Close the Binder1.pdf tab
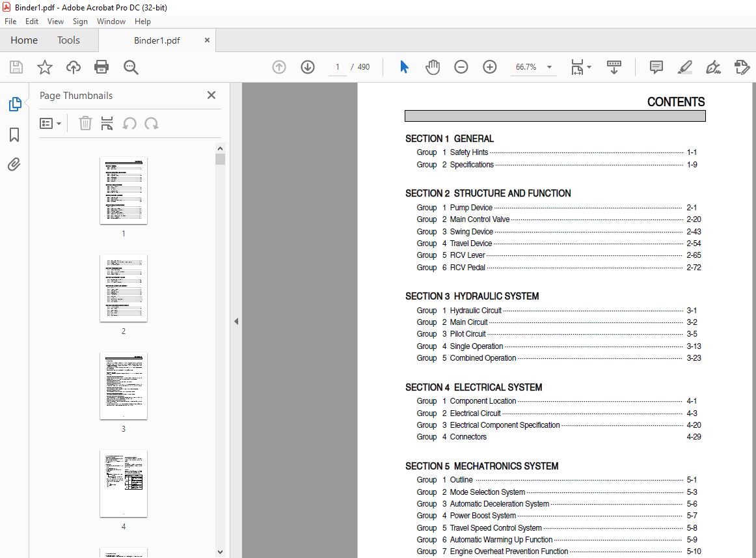 pos(208,40)
